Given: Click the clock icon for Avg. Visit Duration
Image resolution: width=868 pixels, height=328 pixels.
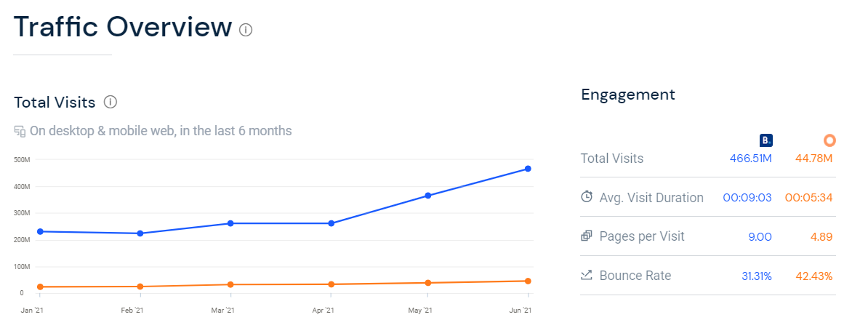Looking at the screenshot, I should tap(587, 197).
